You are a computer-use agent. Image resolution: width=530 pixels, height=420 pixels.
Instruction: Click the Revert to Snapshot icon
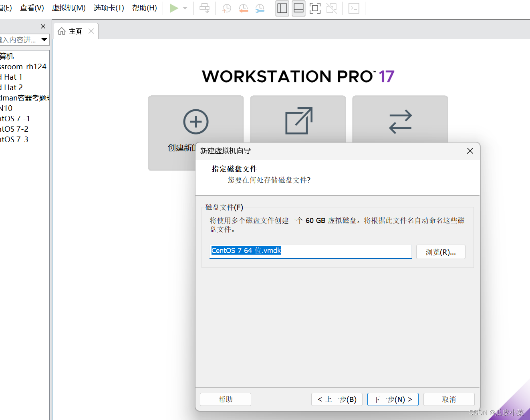(243, 8)
